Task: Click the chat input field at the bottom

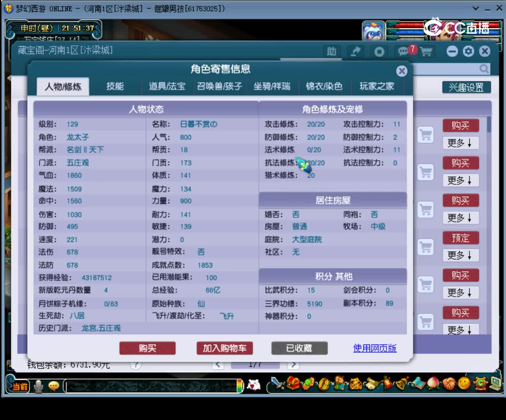Action: pyautogui.click(x=152, y=386)
